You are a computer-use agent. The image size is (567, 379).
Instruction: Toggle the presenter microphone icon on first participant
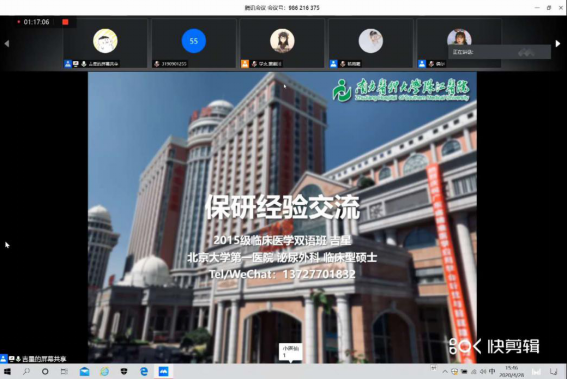point(84,64)
